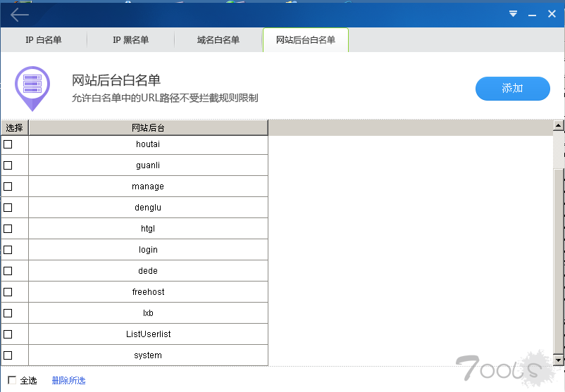Switch to the IP 白名单 tab

[x=44, y=40]
